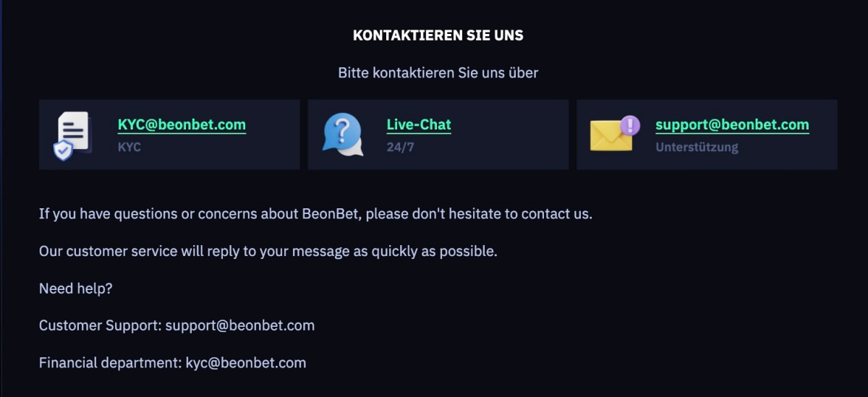Click the 'Need help?' text
The image size is (868, 397).
click(x=76, y=289)
